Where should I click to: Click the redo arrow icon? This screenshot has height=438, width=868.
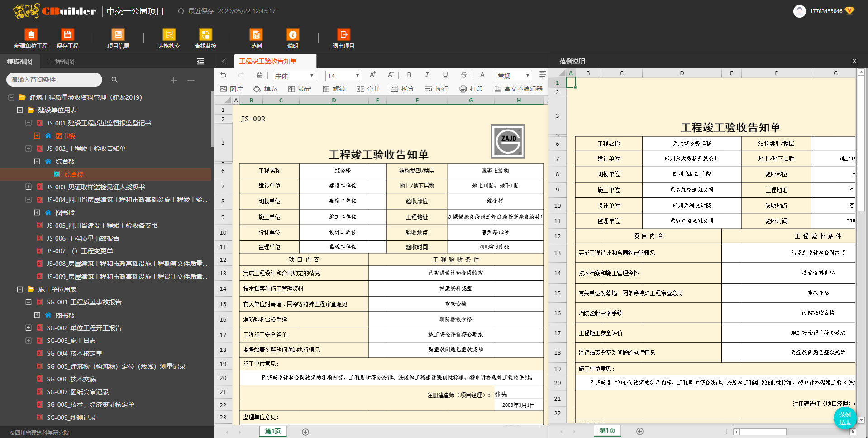(241, 75)
